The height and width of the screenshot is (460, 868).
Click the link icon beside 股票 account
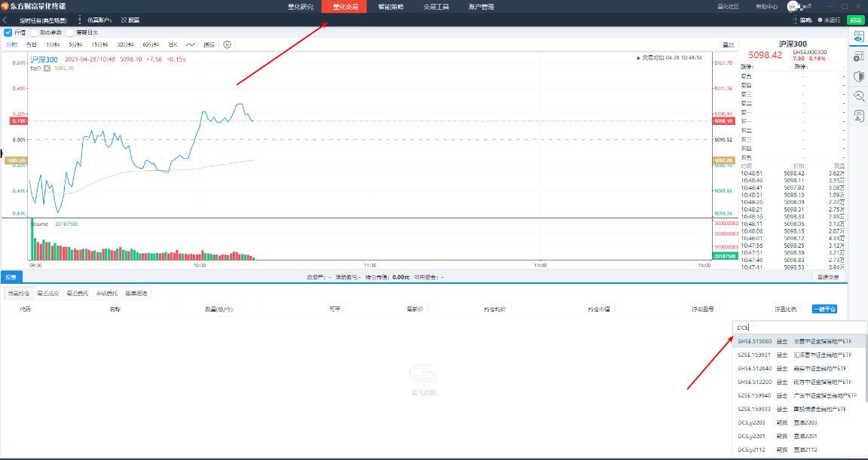124,20
